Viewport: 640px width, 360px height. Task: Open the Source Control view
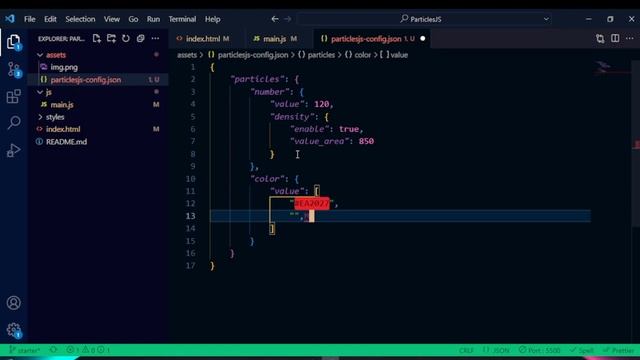(13, 69)
